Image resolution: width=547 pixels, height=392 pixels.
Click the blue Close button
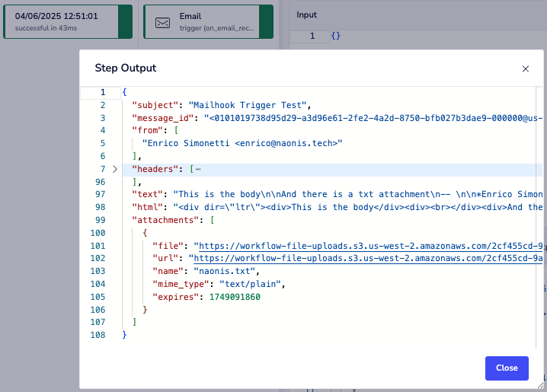[x=507, y=368]
